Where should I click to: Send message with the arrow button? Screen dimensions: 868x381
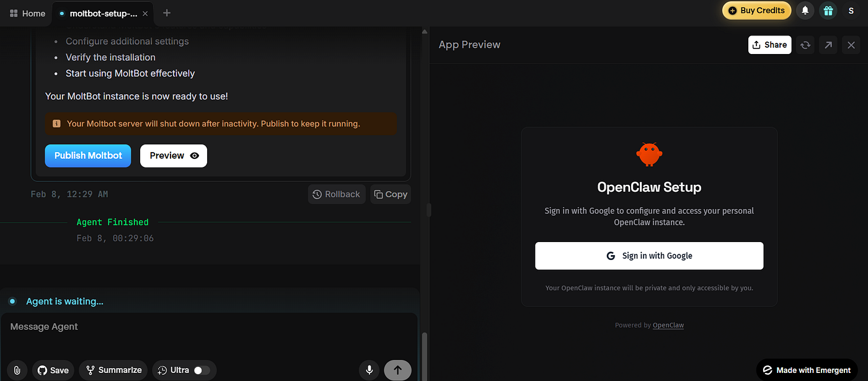tap(397, 370)
